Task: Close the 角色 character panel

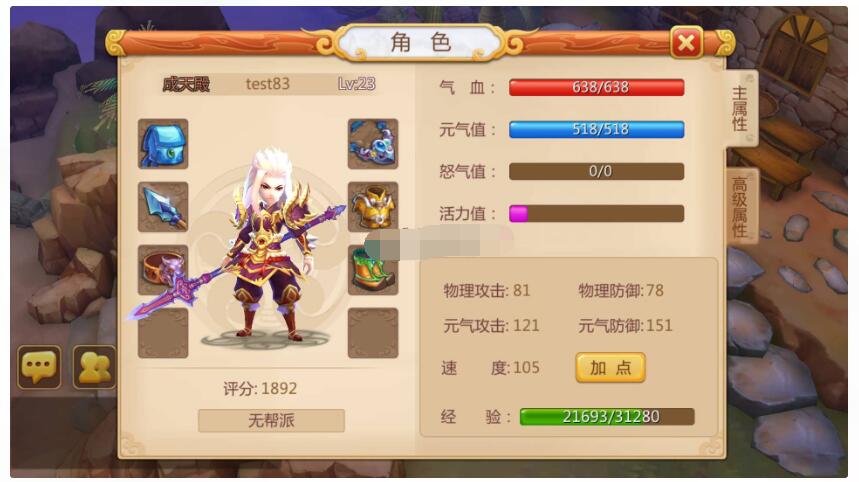Action: (x=686, y=43)
